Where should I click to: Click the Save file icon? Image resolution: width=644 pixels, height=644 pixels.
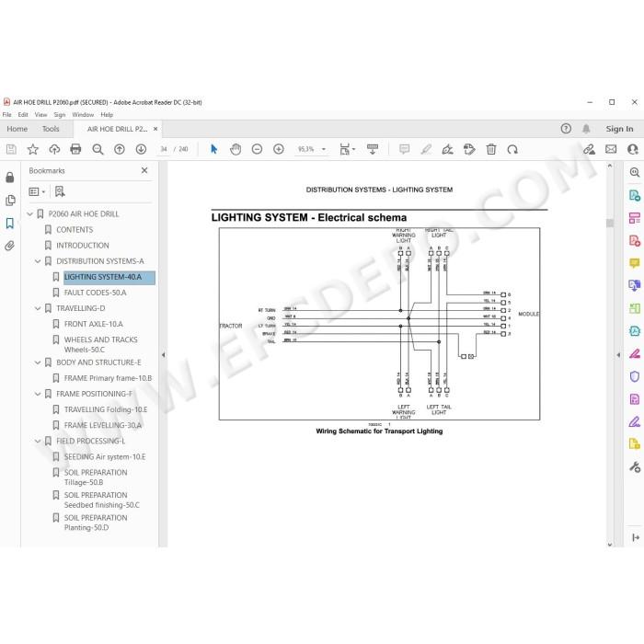(x=11, y=149)
